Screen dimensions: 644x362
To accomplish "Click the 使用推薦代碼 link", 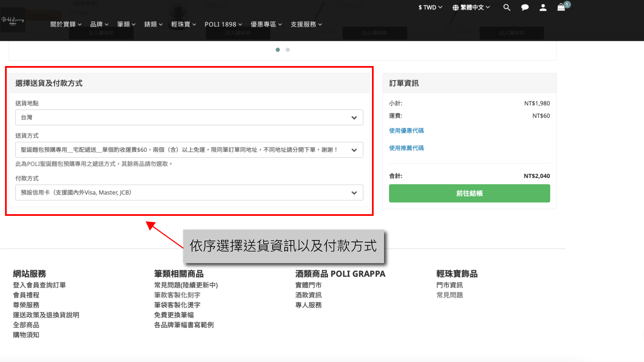I will (406, 148).
